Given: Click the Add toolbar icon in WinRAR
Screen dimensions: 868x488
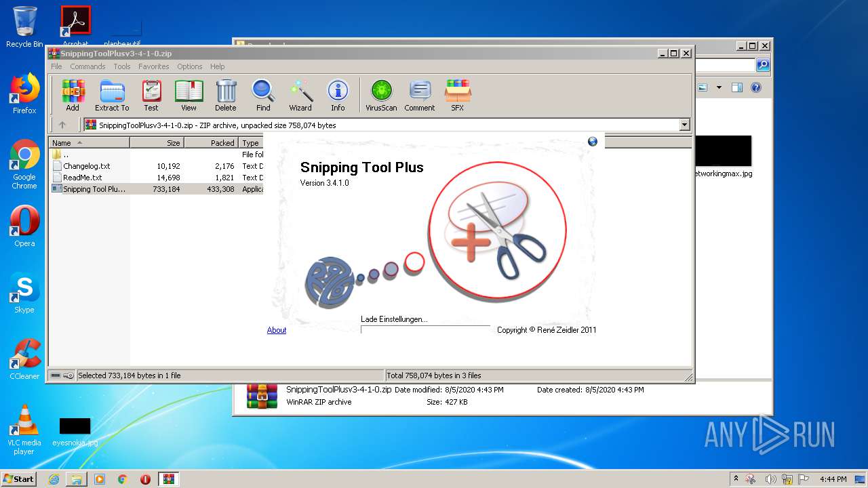Looking at the screenshot, I should click(x=73, y=95).
